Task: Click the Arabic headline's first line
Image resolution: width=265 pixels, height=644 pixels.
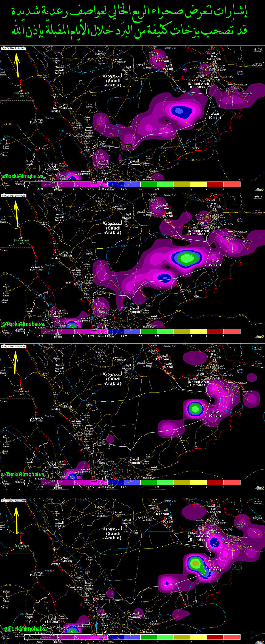Action: pyautogui.click(x=130, y=12)
